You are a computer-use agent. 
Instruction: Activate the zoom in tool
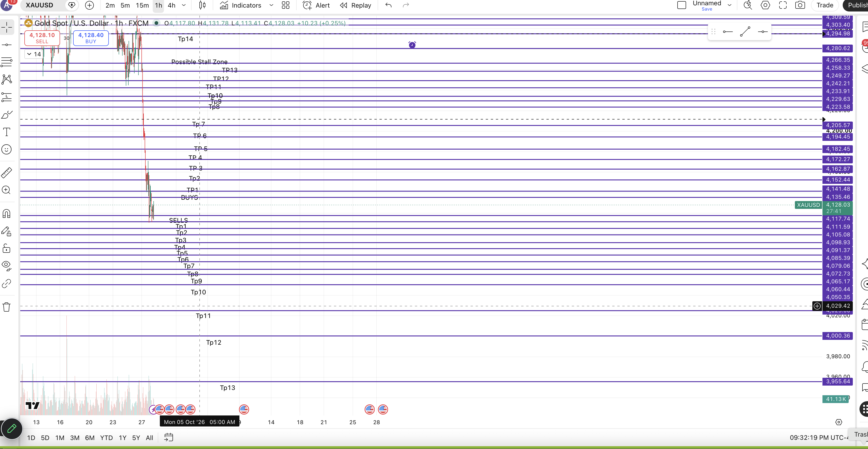(7, 190)
